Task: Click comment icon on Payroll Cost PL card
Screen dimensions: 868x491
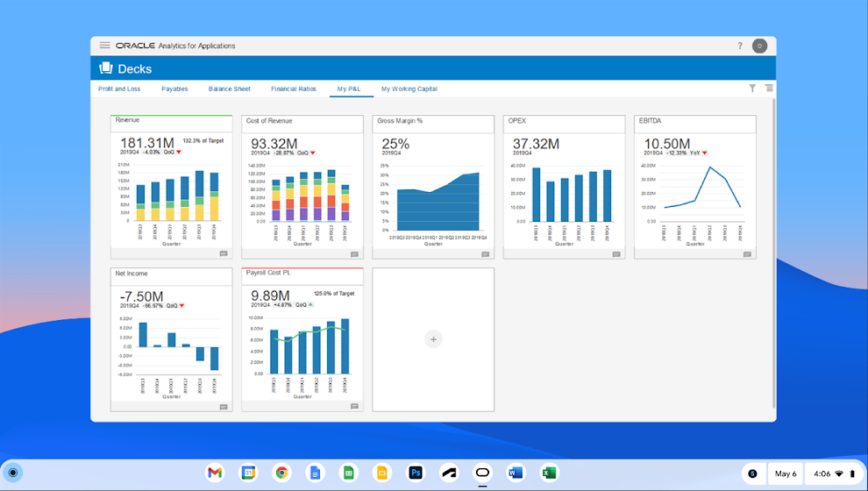Action: (354, 406)
